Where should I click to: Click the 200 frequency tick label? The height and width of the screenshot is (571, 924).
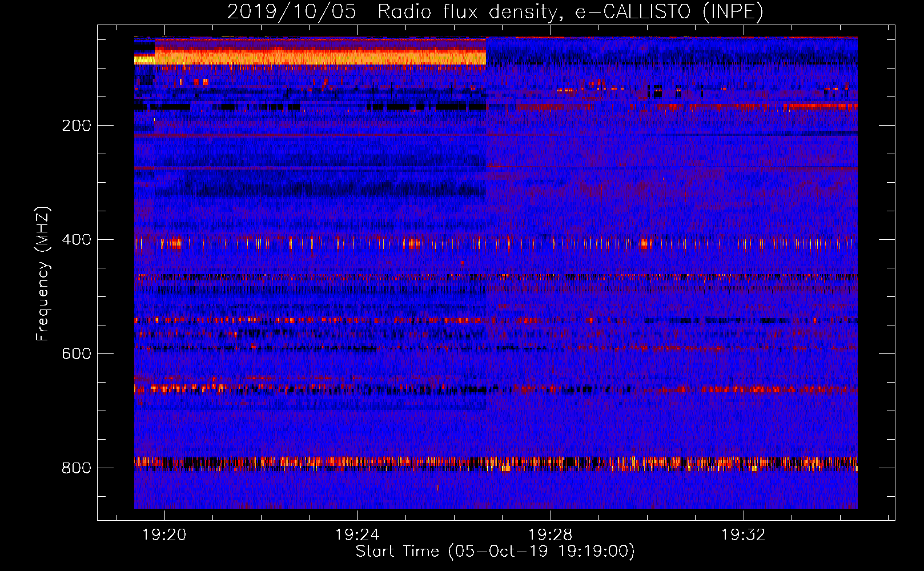pos(77,126)
